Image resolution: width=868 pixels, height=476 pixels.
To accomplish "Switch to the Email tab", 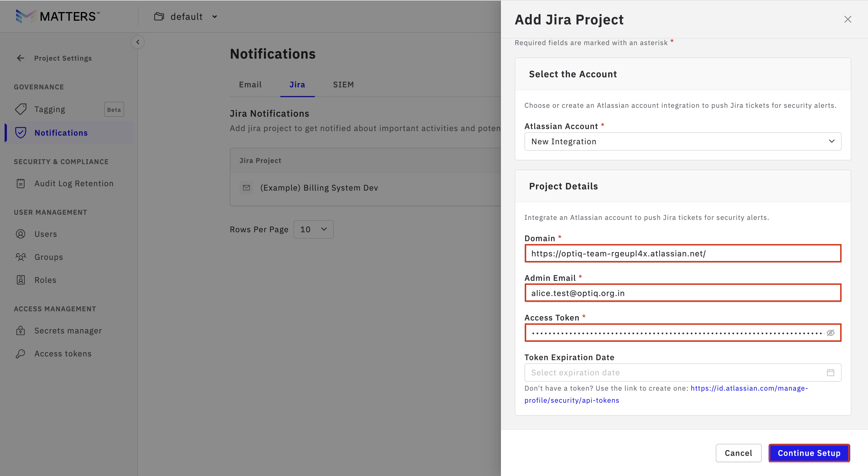I will coord(250,85).
